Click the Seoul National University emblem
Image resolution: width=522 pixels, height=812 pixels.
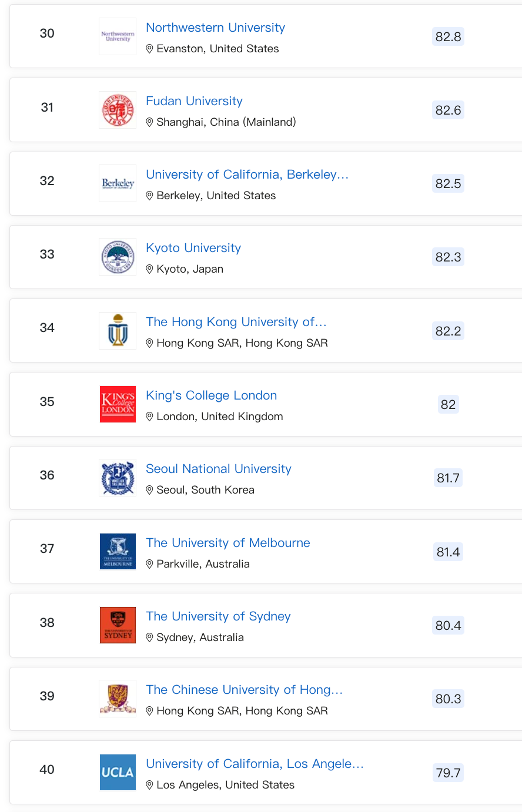pyautogui.click(x=118, y=478)
